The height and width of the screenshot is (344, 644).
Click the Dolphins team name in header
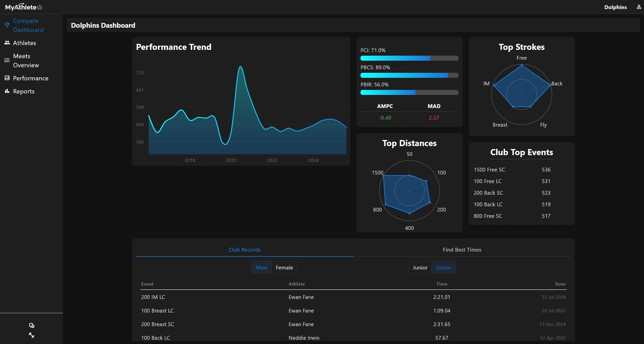point(616,7)
